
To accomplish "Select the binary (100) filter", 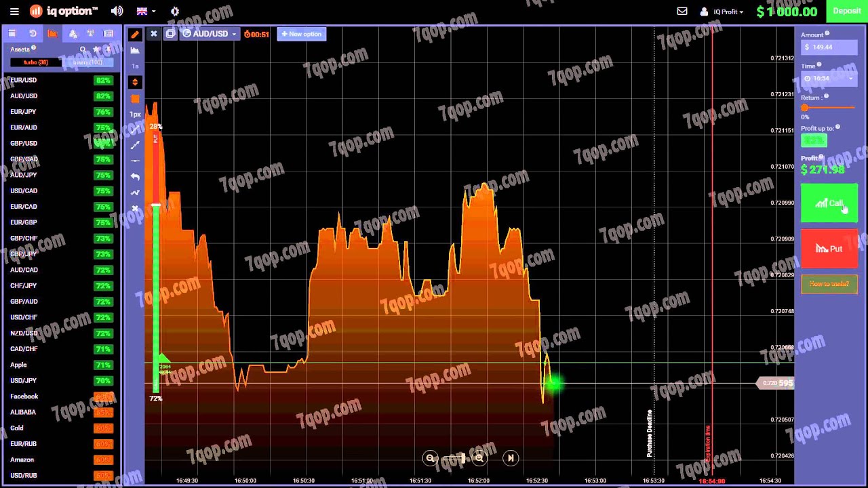I will tap(88, 62).
